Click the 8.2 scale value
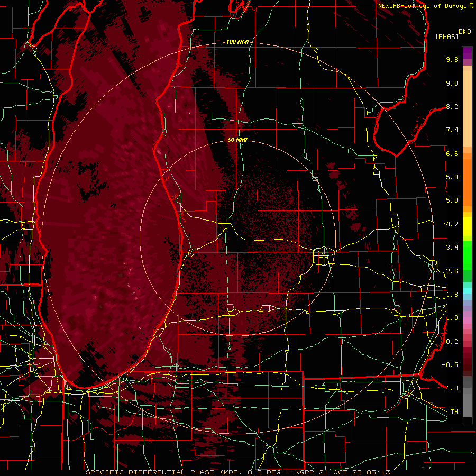The image size is (476, 476). coord(452,106)
